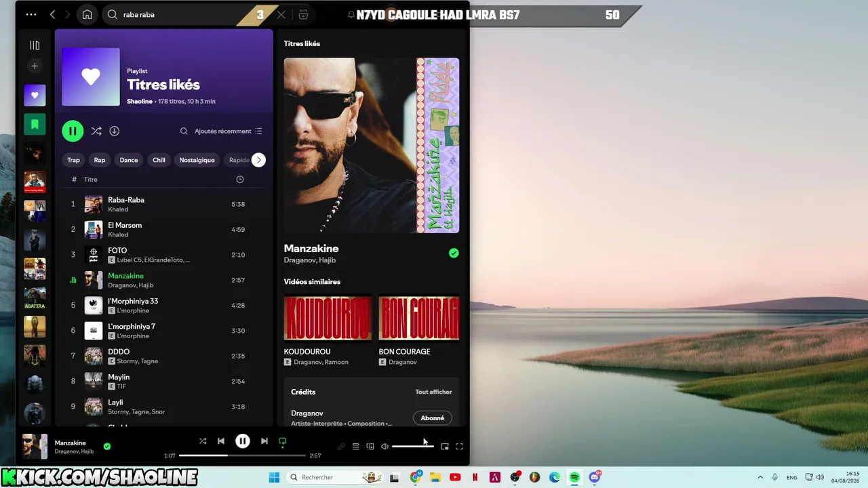868x488 pixels.
Task: Clear the search field with the X
Action: [281, 14]
